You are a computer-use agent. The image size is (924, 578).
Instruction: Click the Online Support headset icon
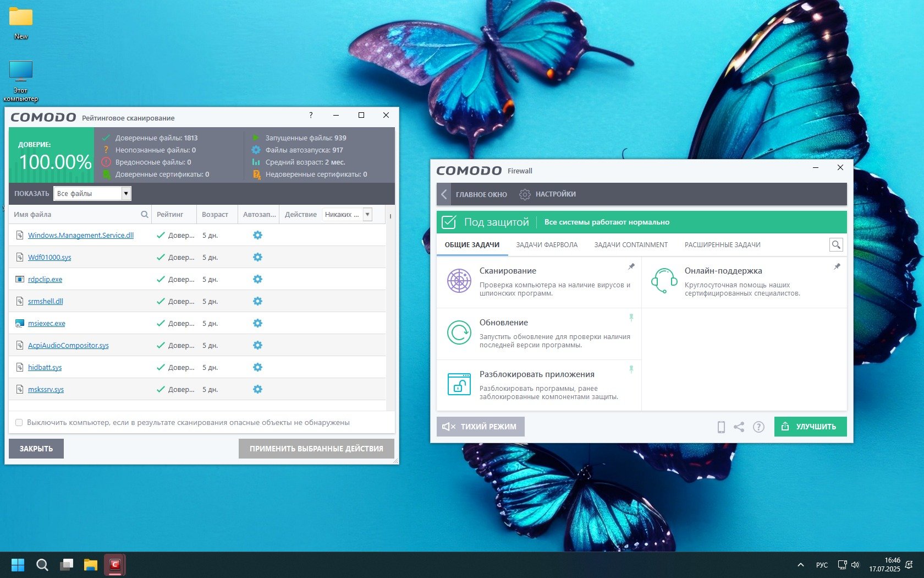(x=664, y=281)
